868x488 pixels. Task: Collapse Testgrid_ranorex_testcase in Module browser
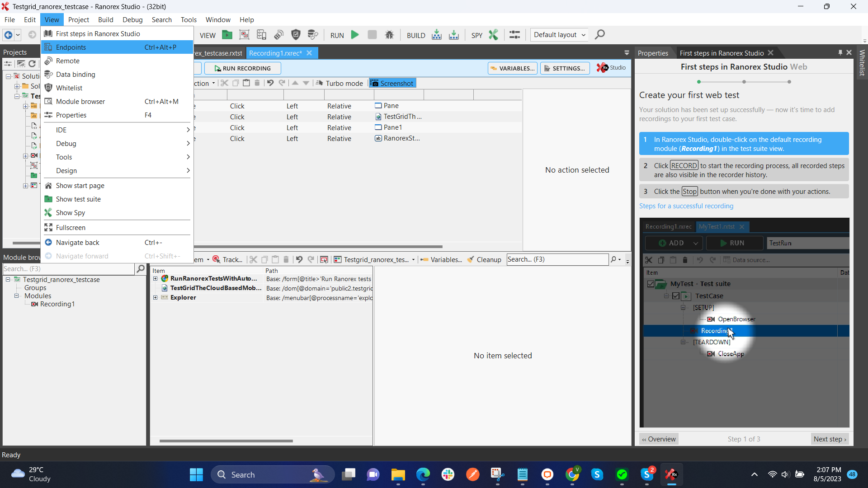click(x=8, y=280)
